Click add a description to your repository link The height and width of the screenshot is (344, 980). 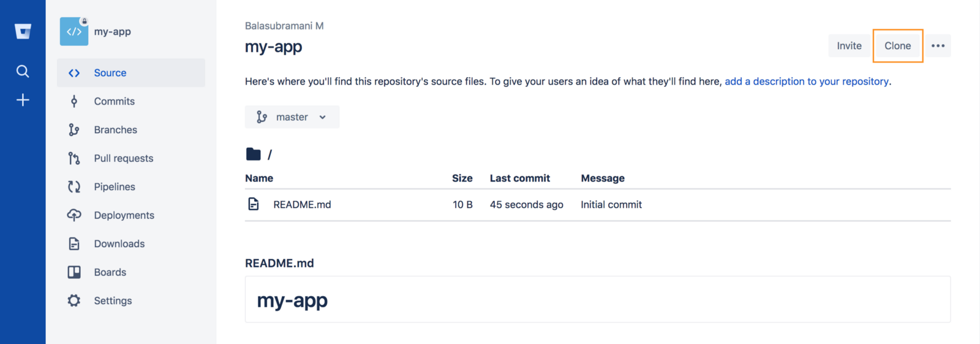[x=806, y=82]
